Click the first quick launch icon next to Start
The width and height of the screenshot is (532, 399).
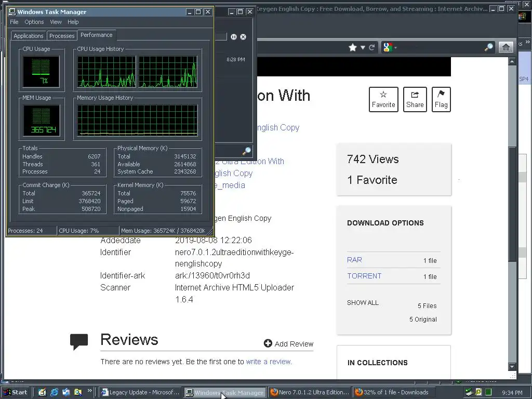tap(42, 393)
